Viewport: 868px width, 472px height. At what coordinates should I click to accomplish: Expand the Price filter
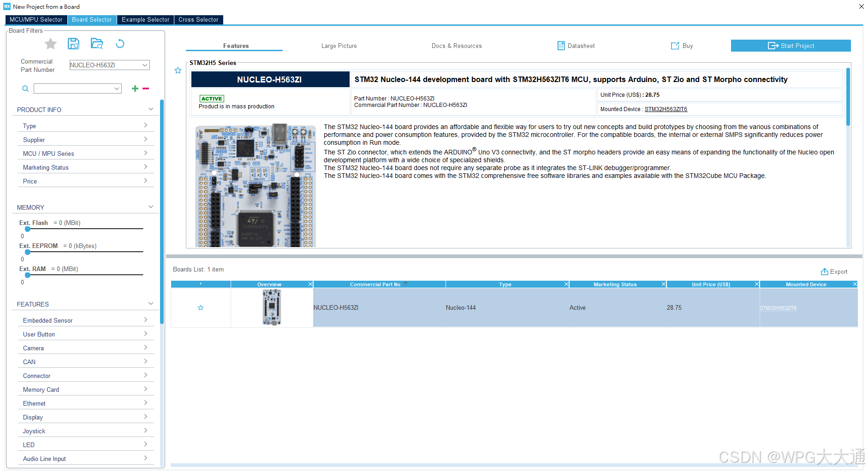point(146,181)
